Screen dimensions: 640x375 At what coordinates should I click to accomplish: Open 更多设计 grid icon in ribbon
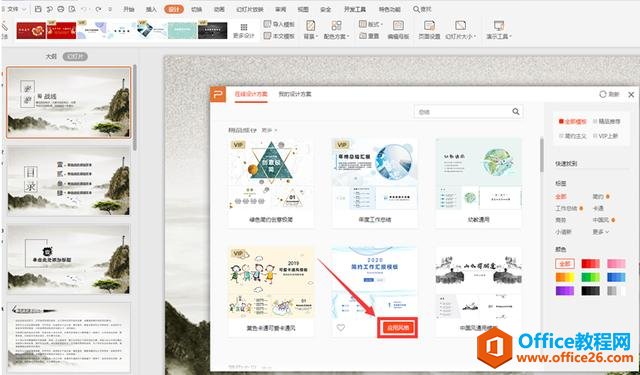coord(244,27)
